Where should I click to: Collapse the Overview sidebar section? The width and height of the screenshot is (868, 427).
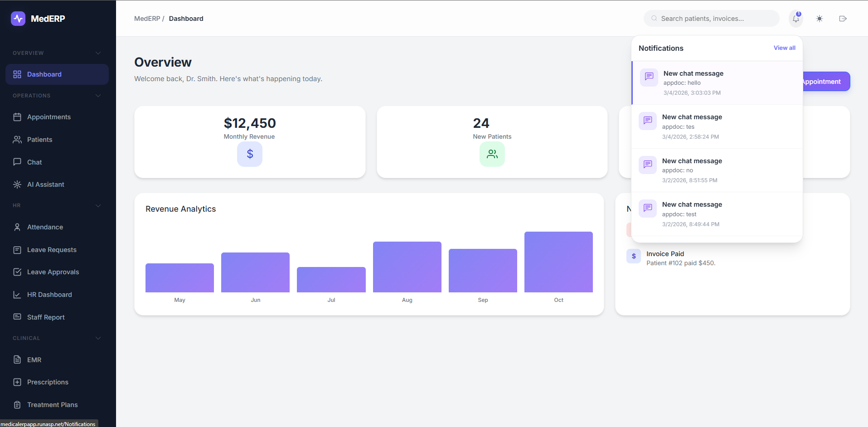pyautogui.click(x=98, y=53)
